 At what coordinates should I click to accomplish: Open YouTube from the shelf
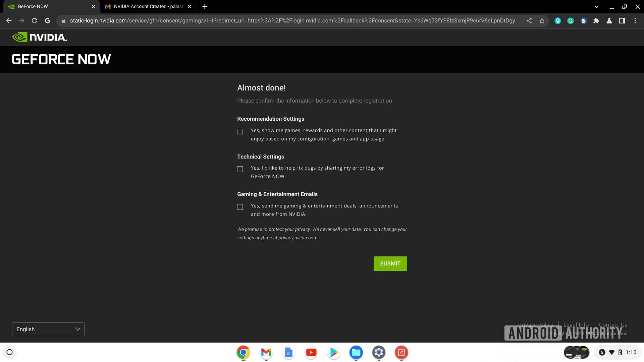click(311, 352)
